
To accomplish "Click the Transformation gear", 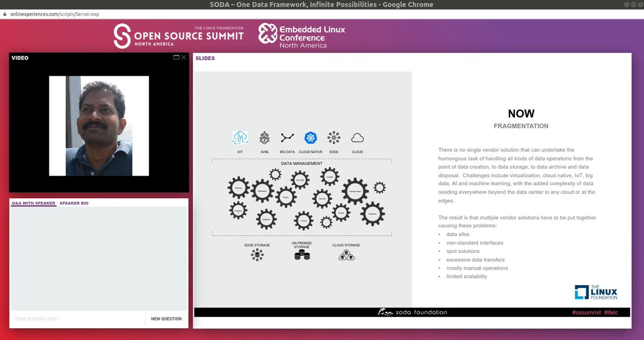I will 355,192.
